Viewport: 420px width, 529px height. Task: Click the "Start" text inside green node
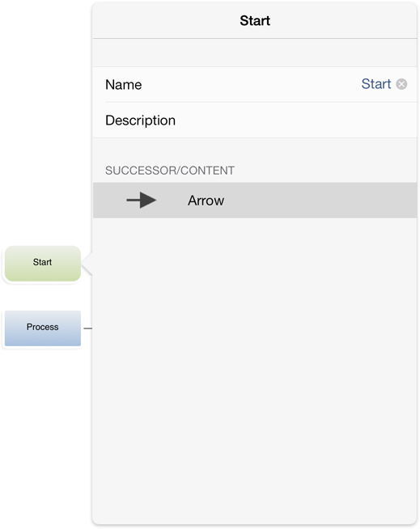click(42, 262)
